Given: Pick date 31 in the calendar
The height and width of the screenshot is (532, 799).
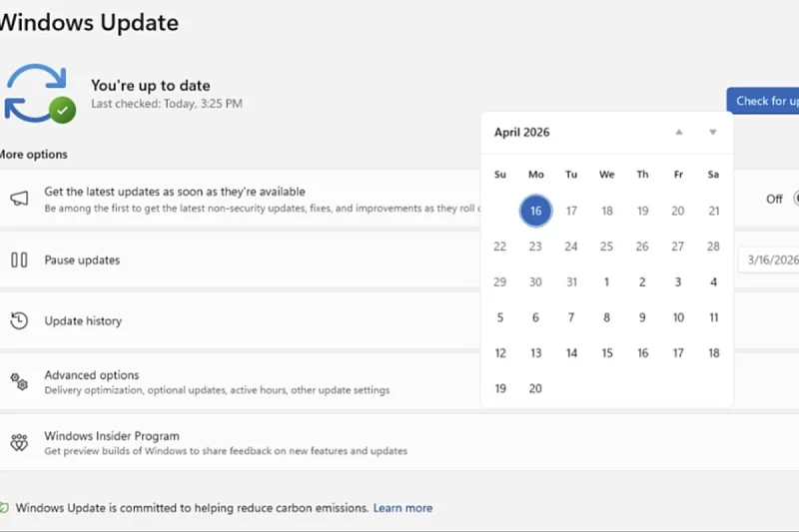Looking at the screenshot, I should tap(571, 282).
